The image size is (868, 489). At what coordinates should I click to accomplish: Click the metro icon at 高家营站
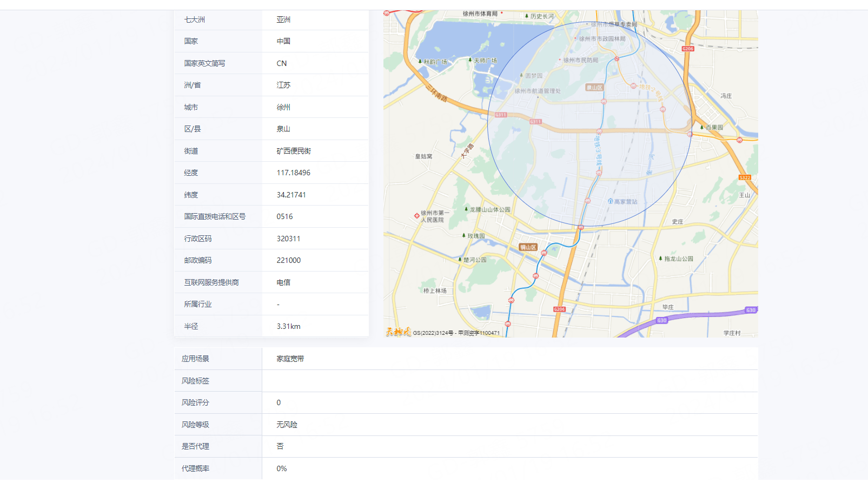point(611,201)
